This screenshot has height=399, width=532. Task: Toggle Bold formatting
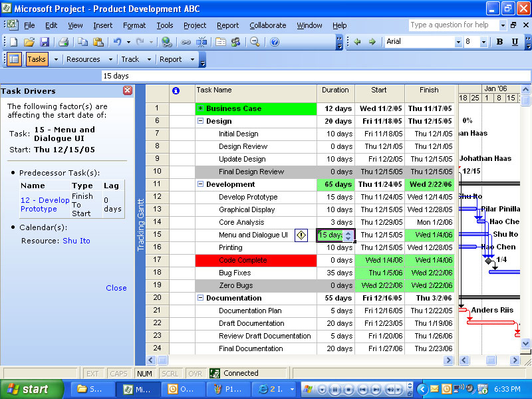click(x=499, y=42)
